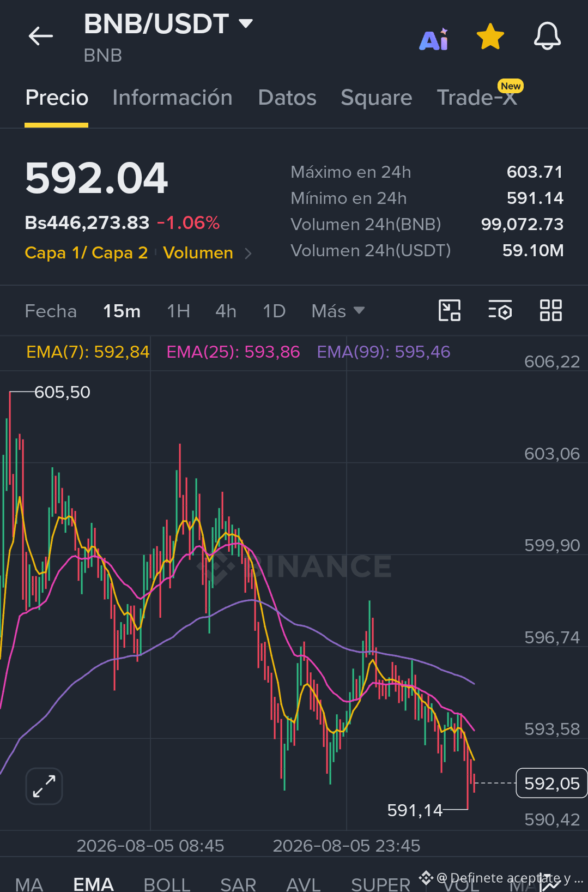
Task: Tap Volumen 24h(USDT) value 59.10M
Action: 533,251
